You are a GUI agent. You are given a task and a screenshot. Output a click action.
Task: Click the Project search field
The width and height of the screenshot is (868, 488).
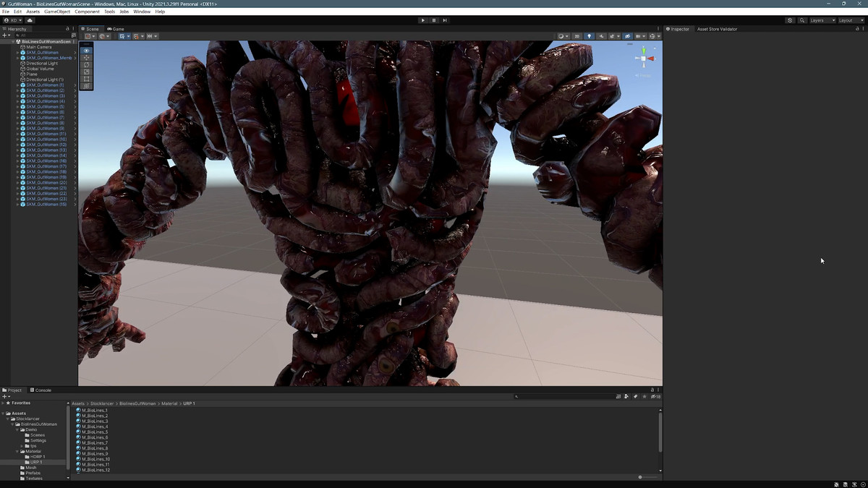click(564, 396)
